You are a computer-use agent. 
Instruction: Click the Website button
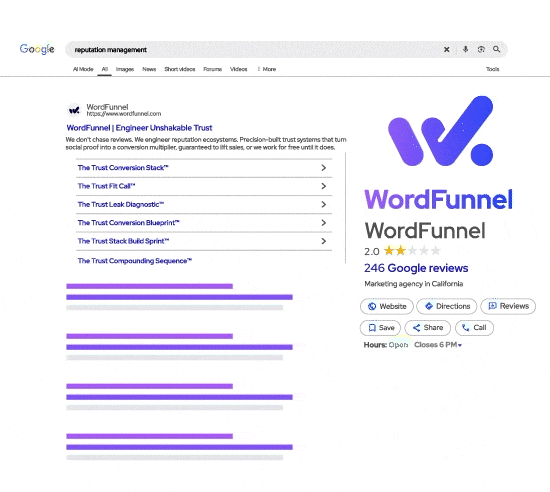(387, 306)
